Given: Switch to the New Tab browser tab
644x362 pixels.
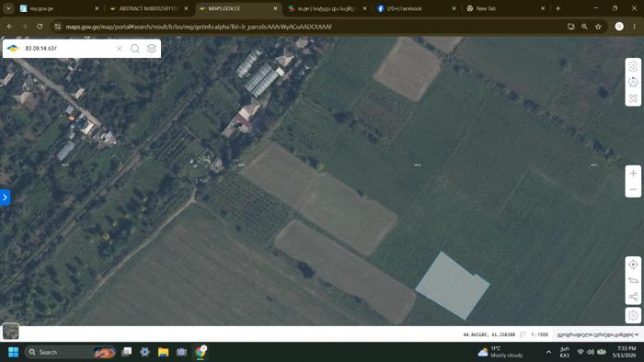Looking at the screenshot, I should [x=505, y=8].
